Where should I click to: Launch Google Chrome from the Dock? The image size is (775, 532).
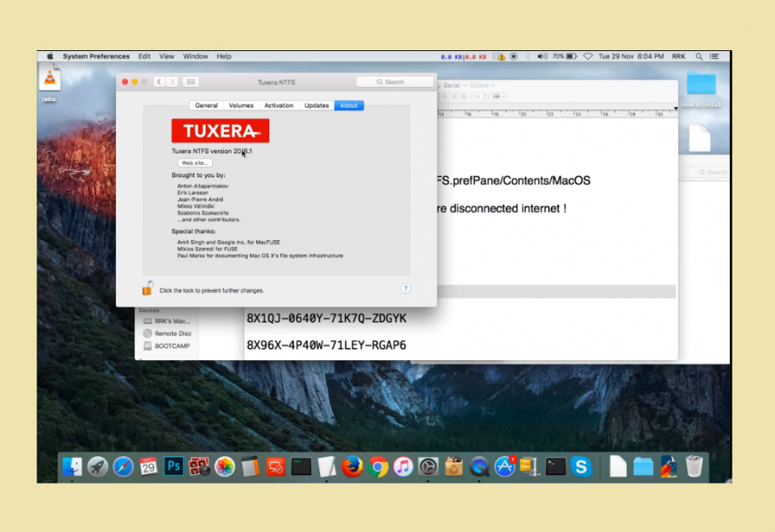pyautogui.click(x=377, y=466)
